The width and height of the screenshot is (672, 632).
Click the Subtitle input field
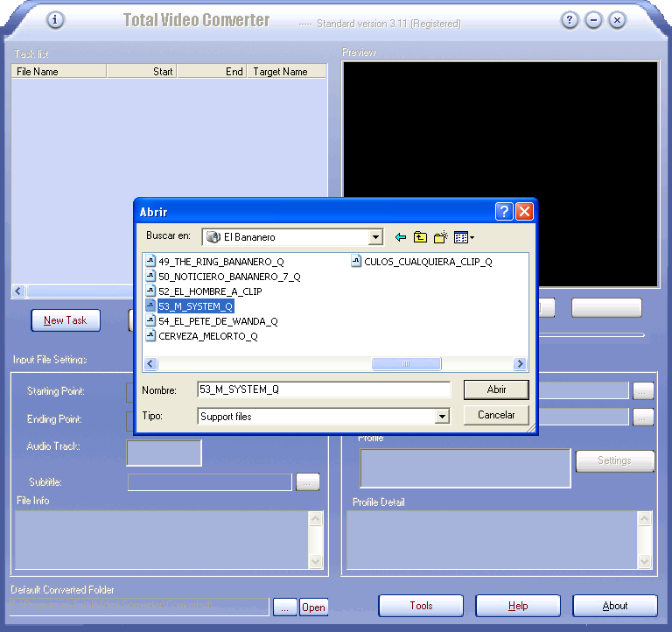pyautogui.click(x=210, y=482)
